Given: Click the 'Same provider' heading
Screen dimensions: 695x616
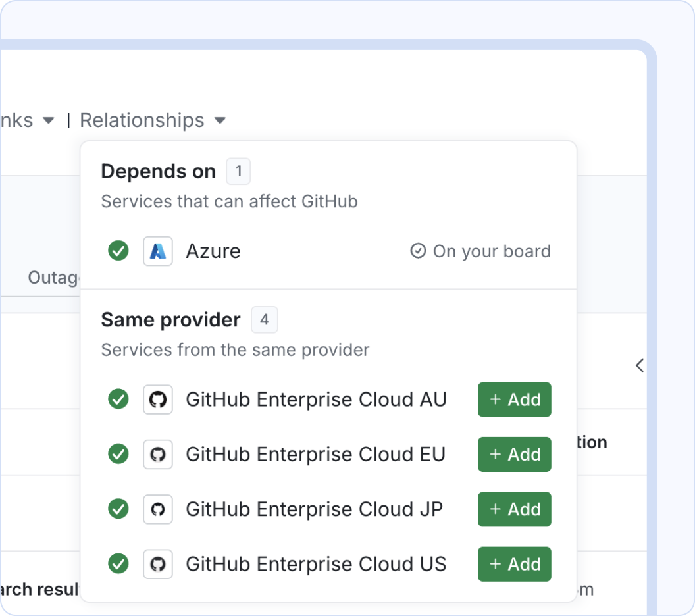Looking at the screenshot, I should point(170,320).
